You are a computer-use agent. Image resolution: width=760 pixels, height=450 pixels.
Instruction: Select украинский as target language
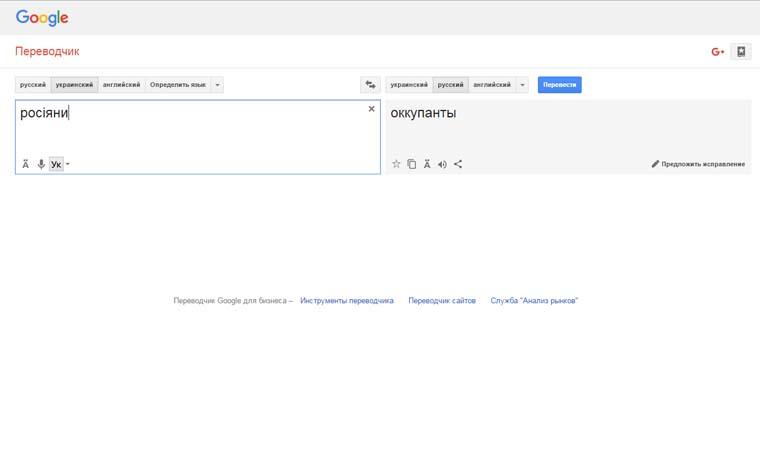point(409,85)
